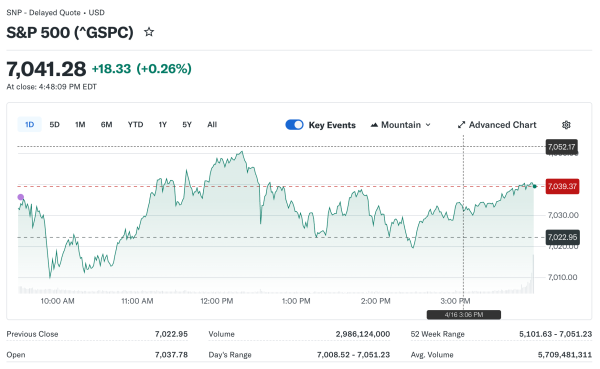Select the 1D range tab

[x=29, y=124]
